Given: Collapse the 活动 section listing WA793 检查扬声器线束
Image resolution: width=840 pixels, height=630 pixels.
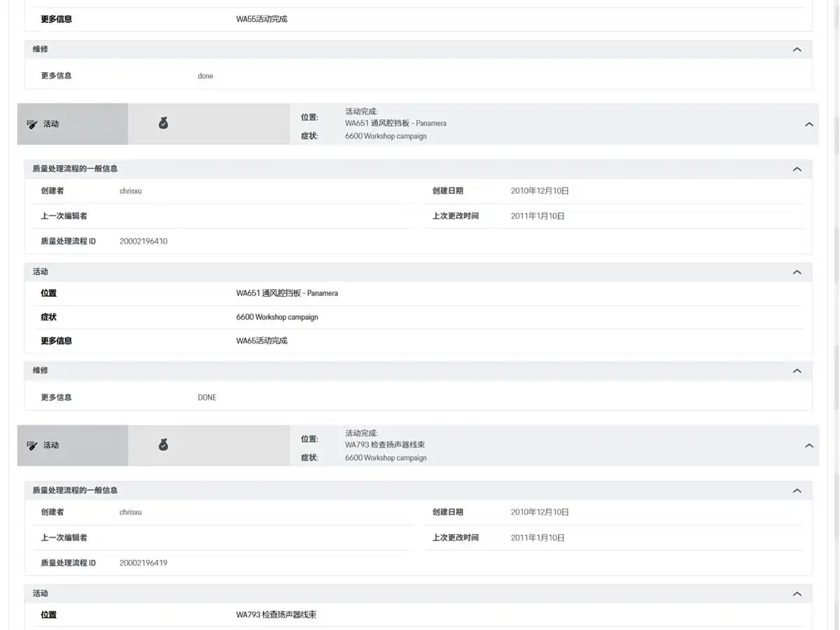Looking at the screenshot, I should (797, 594).
